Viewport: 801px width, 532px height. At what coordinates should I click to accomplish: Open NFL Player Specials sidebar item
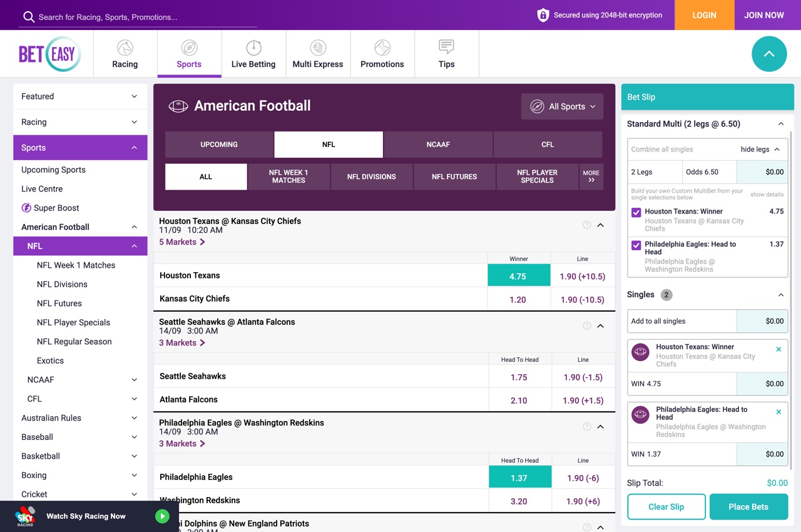[x=73, y=322]
